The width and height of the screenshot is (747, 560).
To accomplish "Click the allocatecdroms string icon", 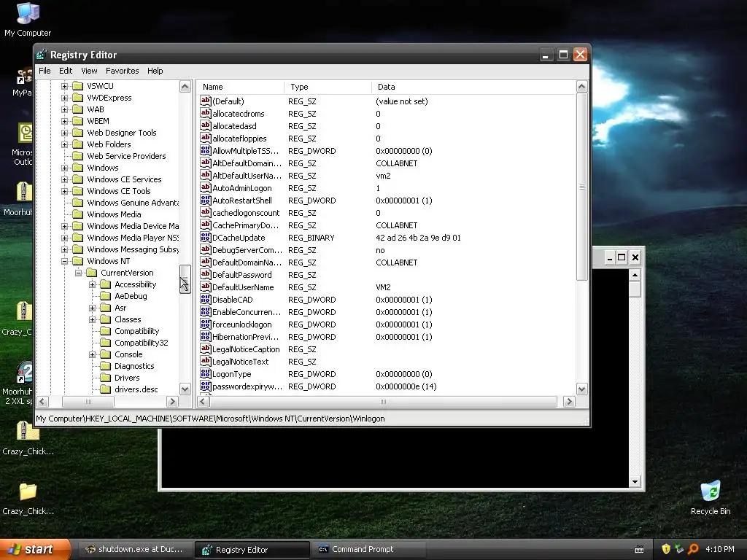I will tap(205, 113).
